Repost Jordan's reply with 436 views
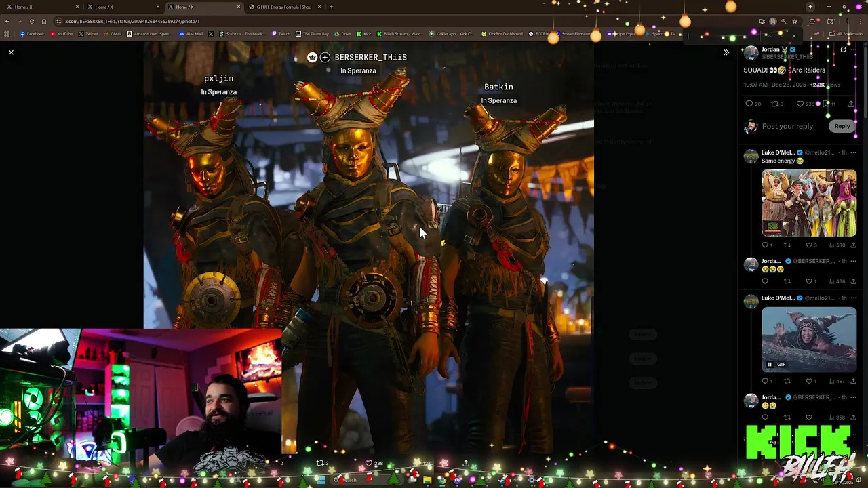Screen dimensions: 868x488 [787, 281]
